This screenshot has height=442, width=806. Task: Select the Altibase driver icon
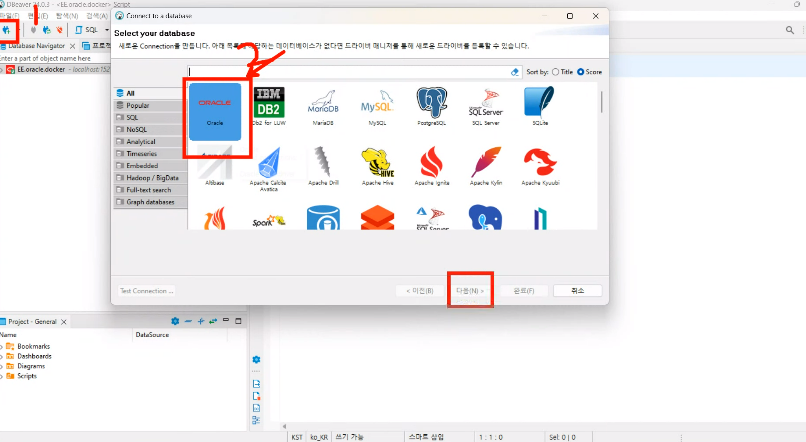pos(215,166)
